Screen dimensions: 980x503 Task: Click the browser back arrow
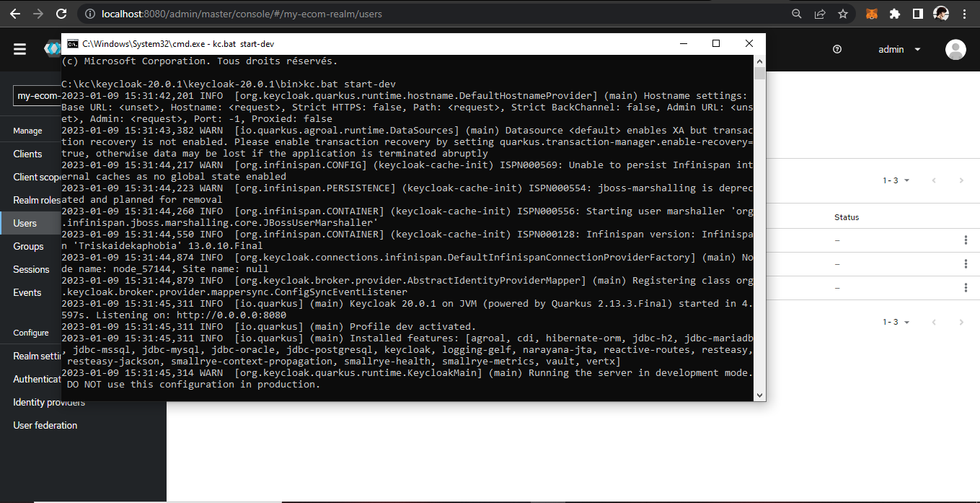tap(14, 14)
